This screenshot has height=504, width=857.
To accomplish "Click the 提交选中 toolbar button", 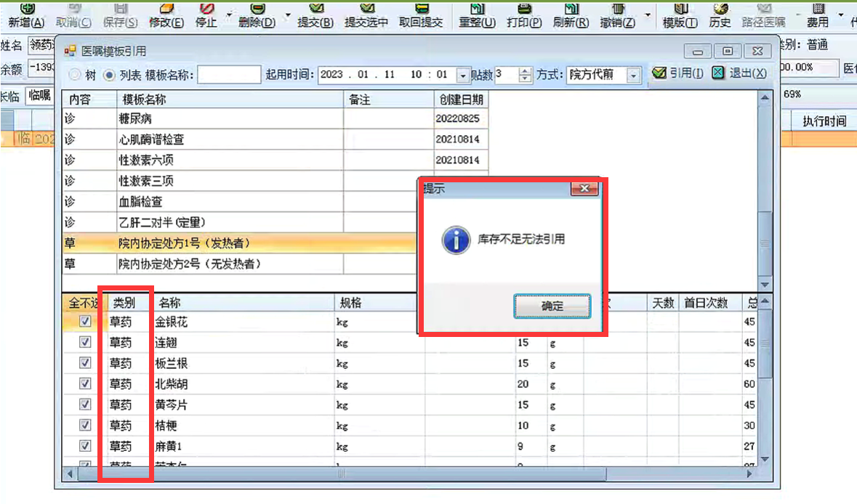I will pos(366,15).
